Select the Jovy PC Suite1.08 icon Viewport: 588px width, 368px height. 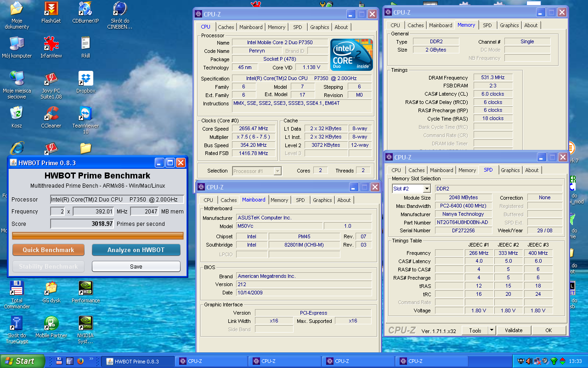[51, 85]
